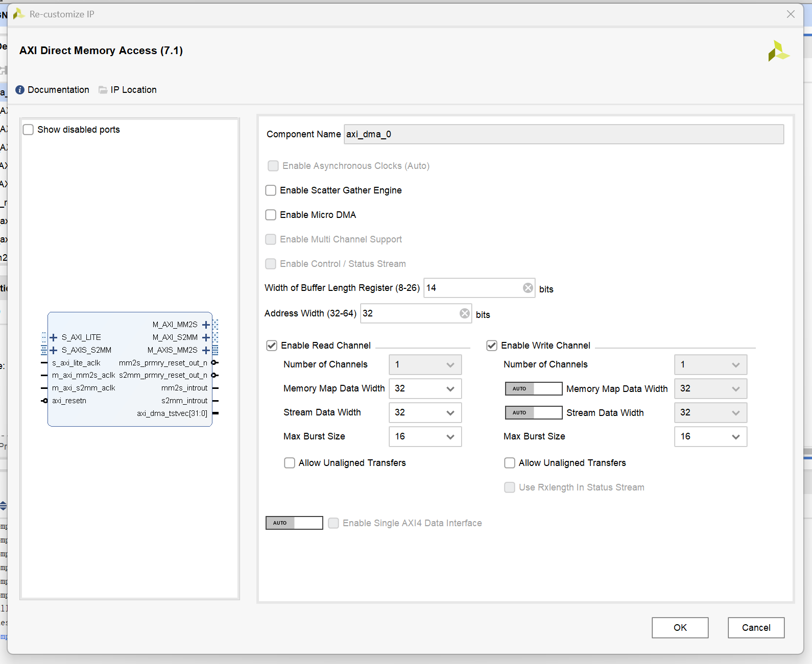Viewport: 812px width, 664px height.
Task: Toggle Show disabled ports checkbox
Action: (29, 130)
